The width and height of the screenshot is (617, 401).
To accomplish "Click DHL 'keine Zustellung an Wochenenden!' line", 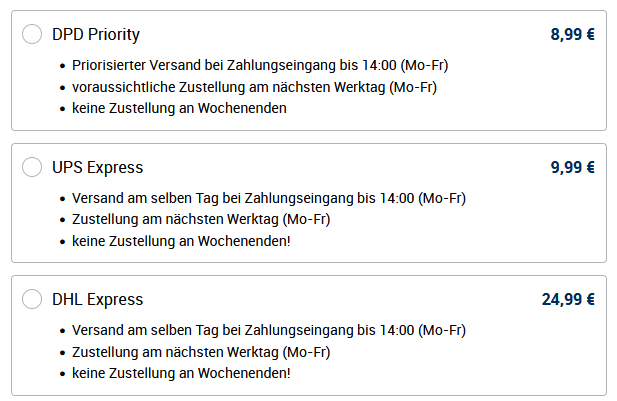I will click(x=181, y=372).
